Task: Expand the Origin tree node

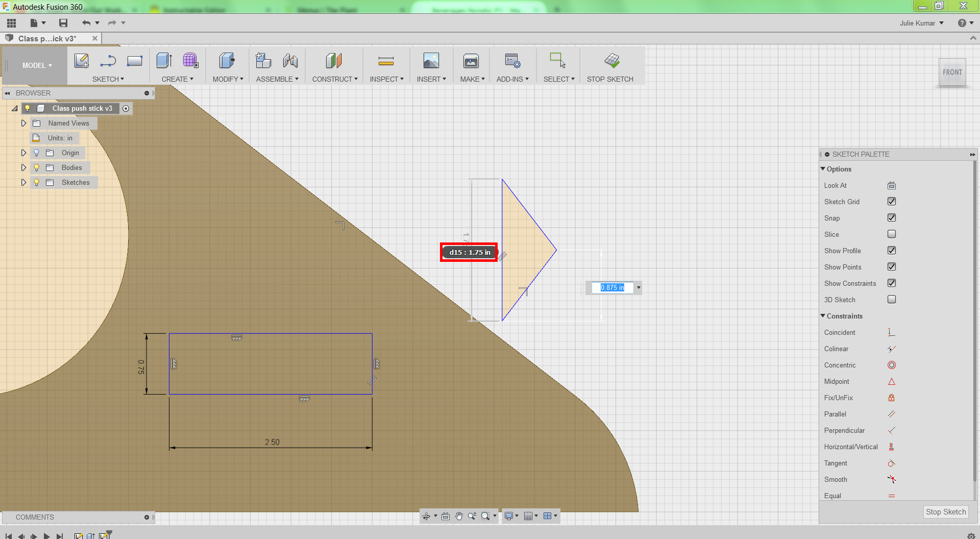Action: (23, 153)
